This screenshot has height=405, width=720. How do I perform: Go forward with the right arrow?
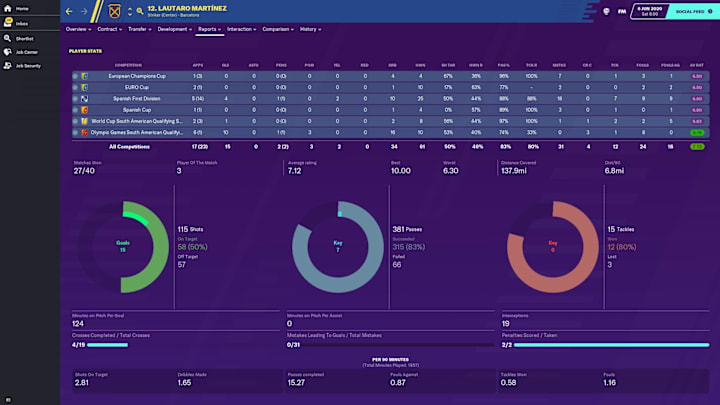tap(84, 11)
